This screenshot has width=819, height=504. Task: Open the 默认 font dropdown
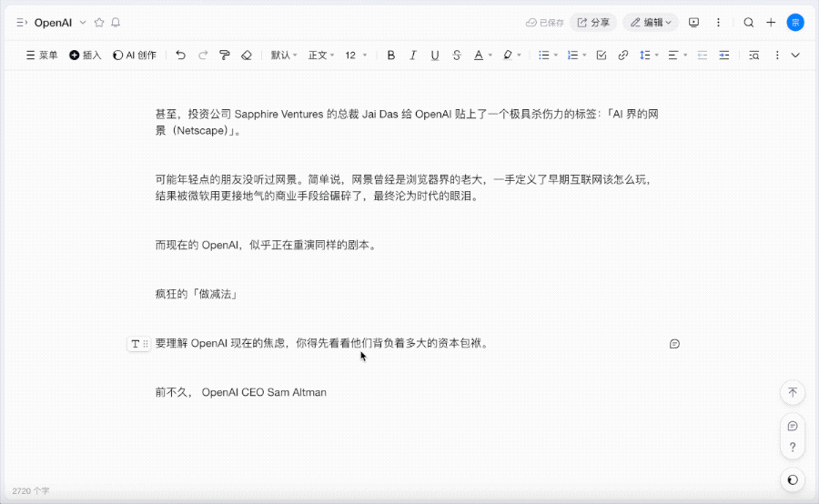(x=284, y=55)
